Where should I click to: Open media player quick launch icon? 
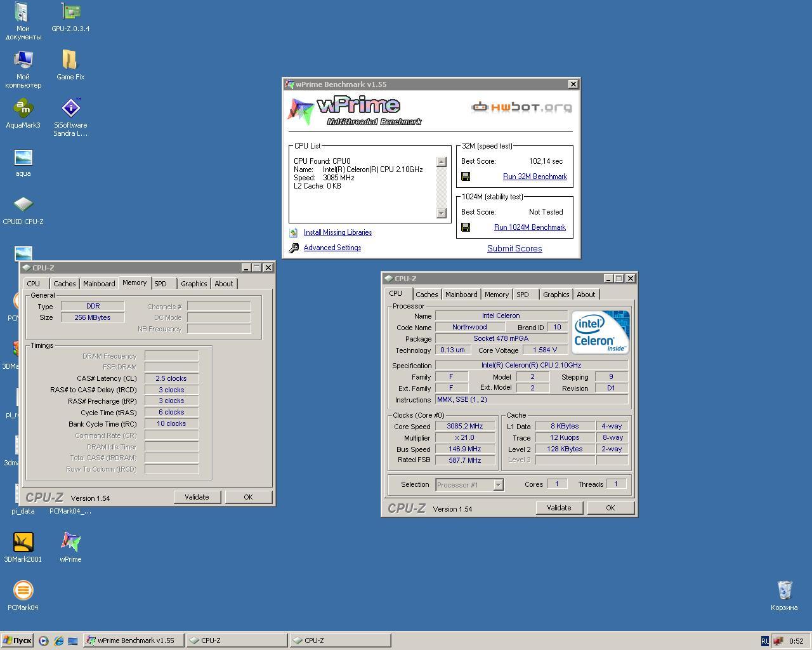coord(43,640)
